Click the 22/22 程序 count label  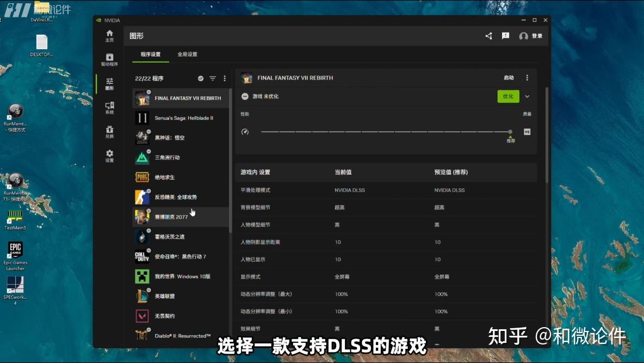click(149, 78)
